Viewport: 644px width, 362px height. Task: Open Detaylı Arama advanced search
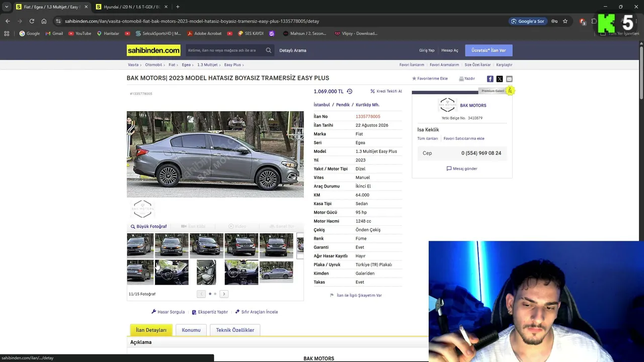pos(293,50)
